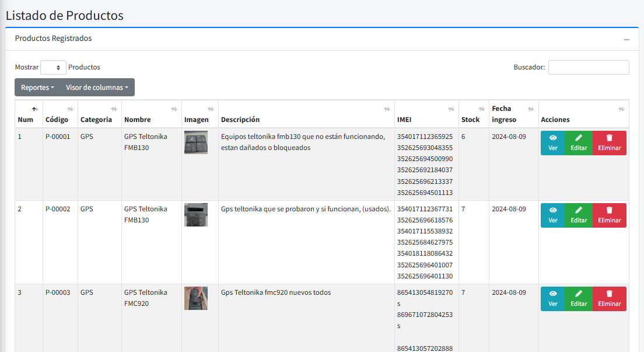Delete product P-00001 using trash button
The width and height of the screenshot is (644, 352).
click(609, 143)
